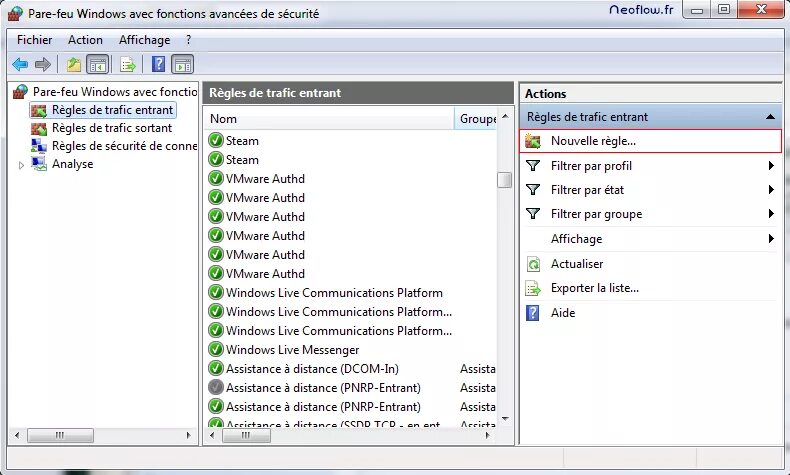This screenshot has width=790, height=475.
Task: Select Règles de trafic sortant in tree
Action: point(112,128)
